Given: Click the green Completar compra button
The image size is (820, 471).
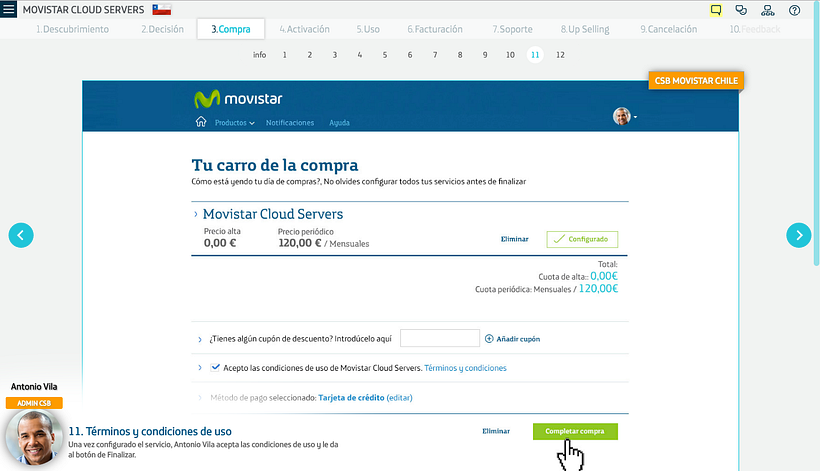Looking at the screenshot, I should (x=575, y=431).
